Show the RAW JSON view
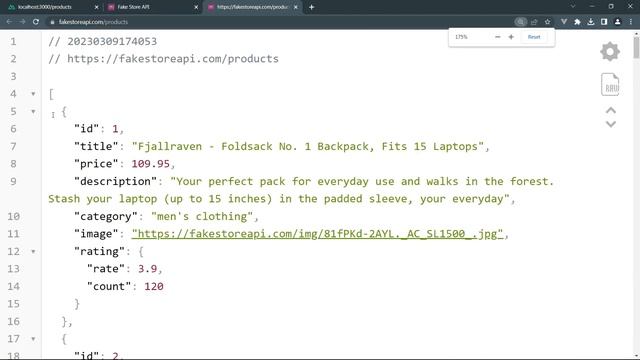This screenshot has width=640, height=360. point(610,84)
